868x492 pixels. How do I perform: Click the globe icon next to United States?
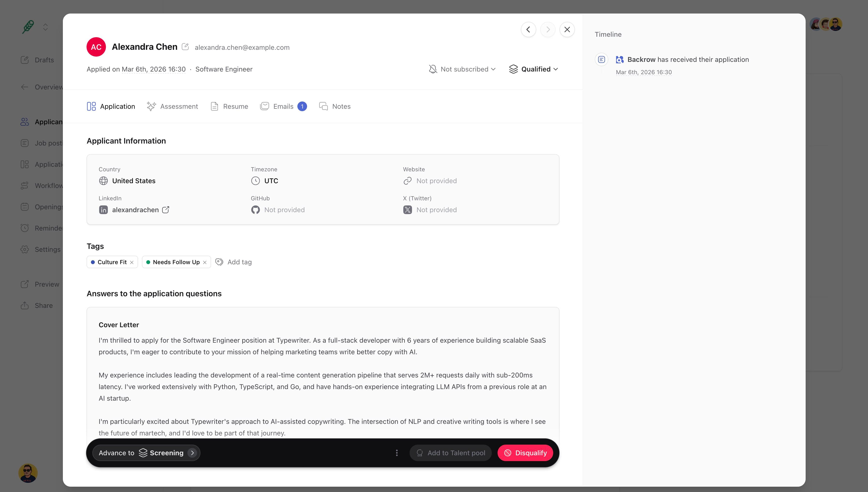tap(103, 181)
